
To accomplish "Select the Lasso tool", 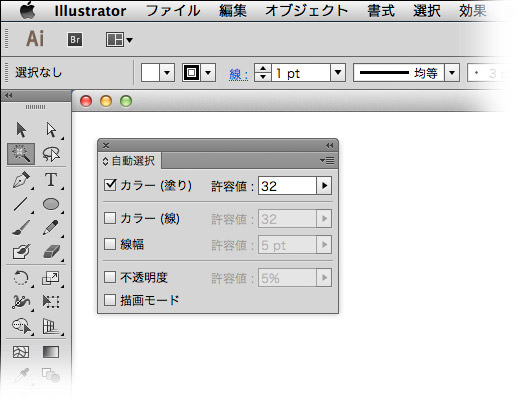I will point(51,154).
